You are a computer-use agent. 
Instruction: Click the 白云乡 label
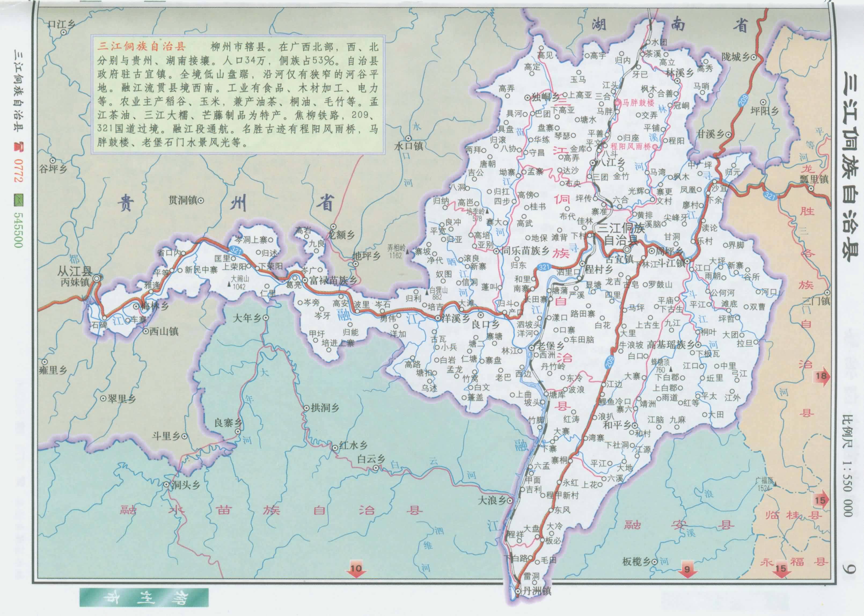372,459
